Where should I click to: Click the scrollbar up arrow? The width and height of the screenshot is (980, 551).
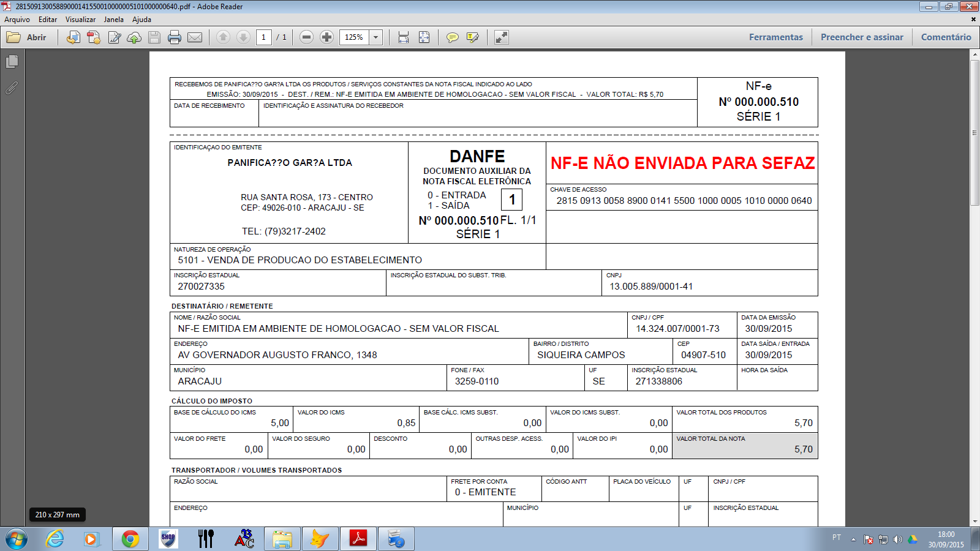[x=974, y=54]
